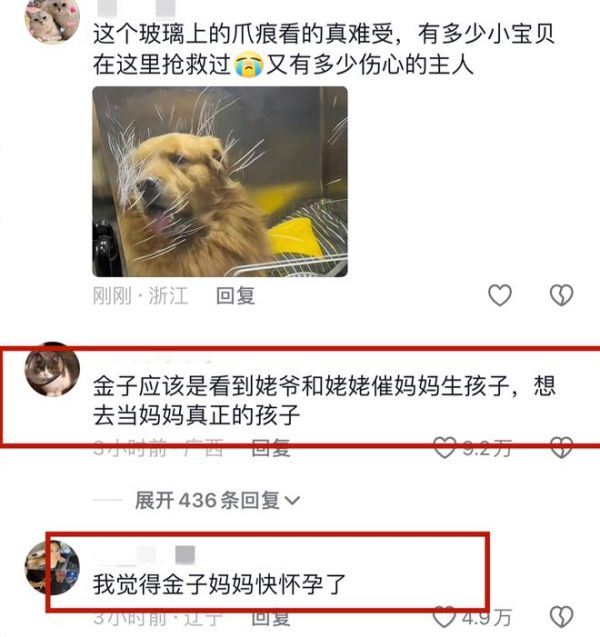Image resolution: width=600 pixels, height=637 pixels.
Task: Reply to the 广西 comment via 回复
Action: coord(271,448)
